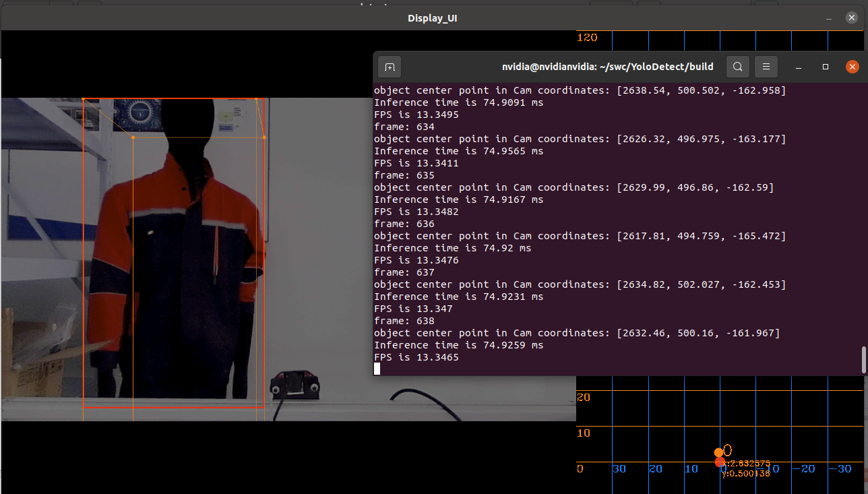Click the orange '20' axis label in map
This screenshot has width=868, height=494.
(584, 397)
